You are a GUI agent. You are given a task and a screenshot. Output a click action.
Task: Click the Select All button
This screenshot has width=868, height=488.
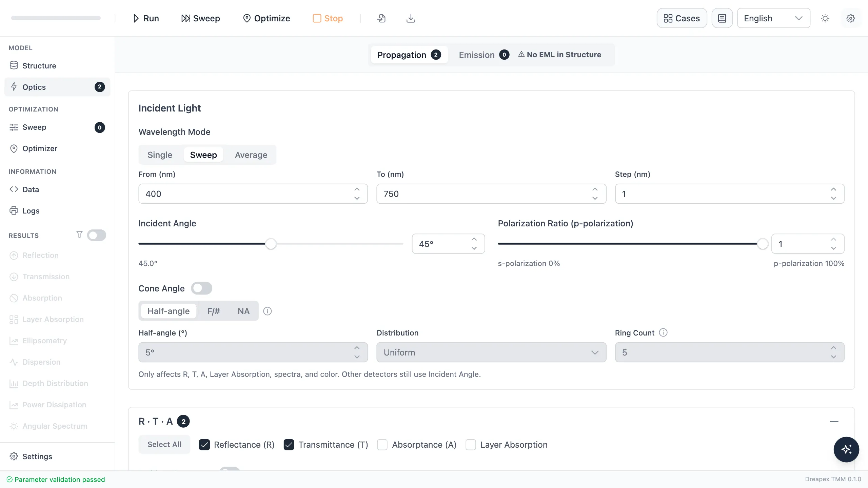pos(164,444)
